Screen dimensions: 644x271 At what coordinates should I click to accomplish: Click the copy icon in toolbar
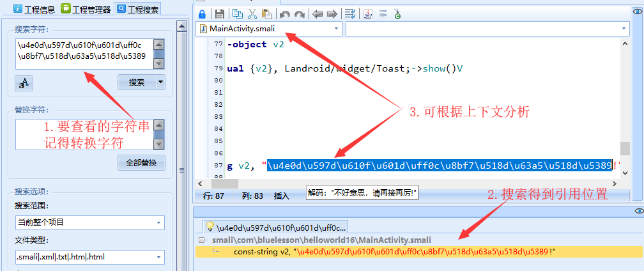238,13
